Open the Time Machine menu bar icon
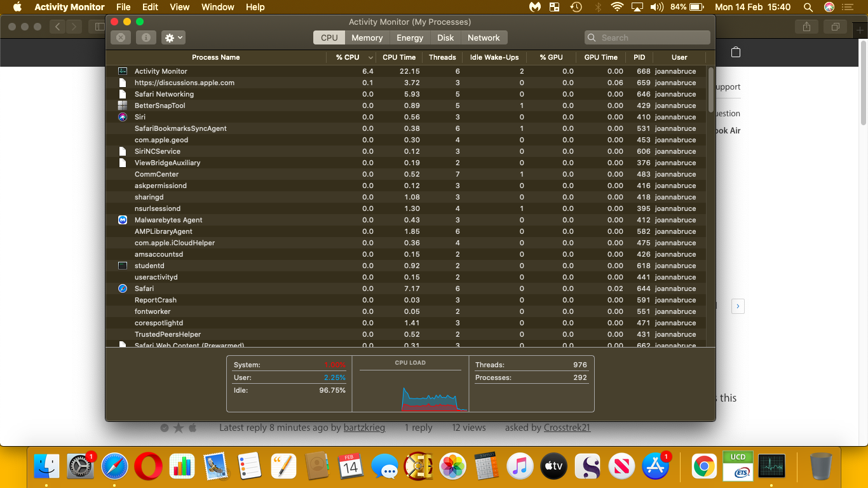Image resolution: width=868 pixels, height=488 pixels. [576, 7]
